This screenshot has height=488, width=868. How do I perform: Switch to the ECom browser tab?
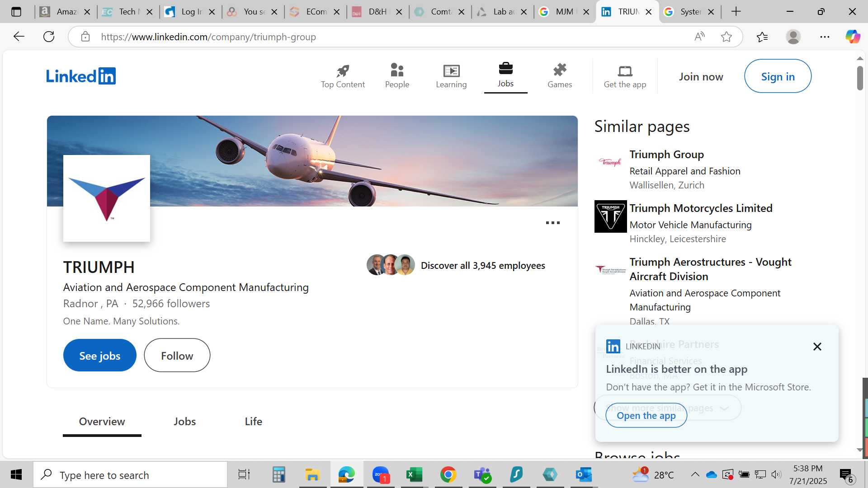315,12
